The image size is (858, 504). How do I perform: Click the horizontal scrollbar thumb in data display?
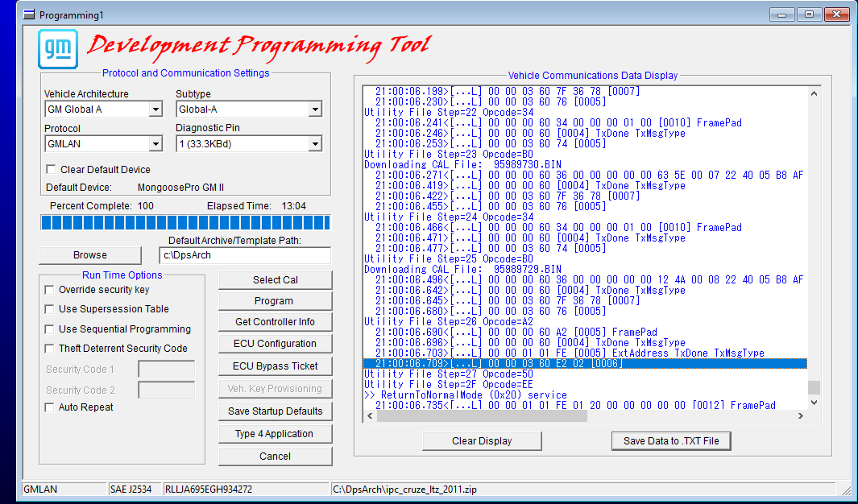[482, 416]
